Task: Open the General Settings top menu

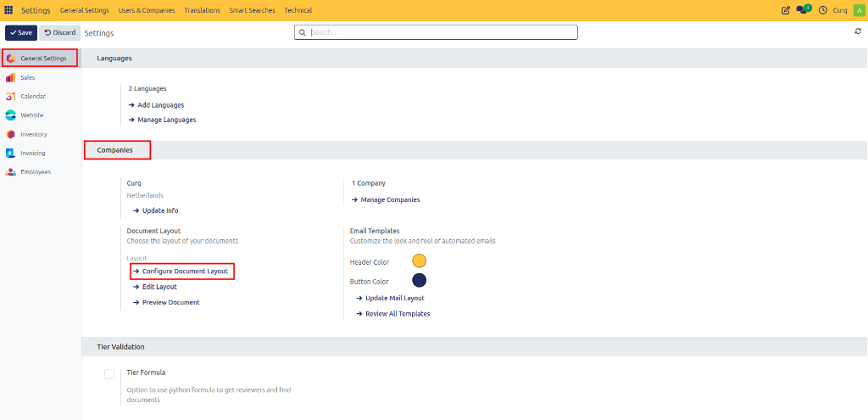Action: (85, 10)
